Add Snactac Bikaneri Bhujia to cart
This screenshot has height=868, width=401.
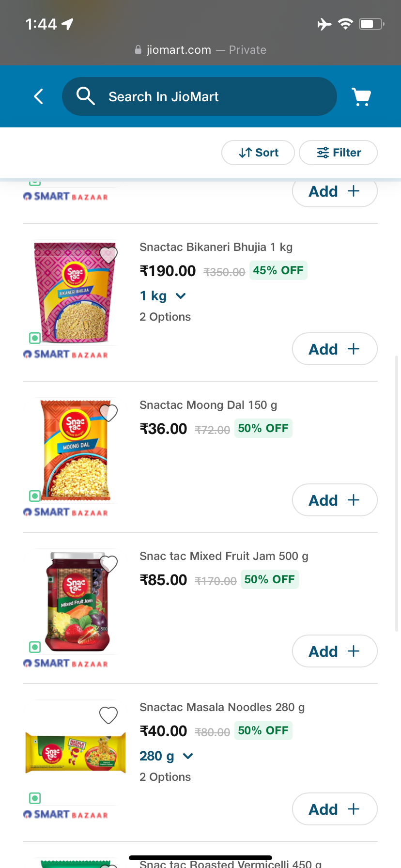(x=335, y=349)
